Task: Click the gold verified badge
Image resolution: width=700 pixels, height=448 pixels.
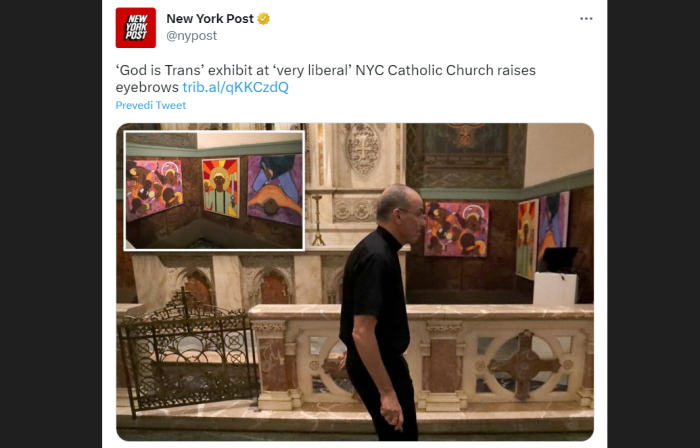Action: [263, 19]
